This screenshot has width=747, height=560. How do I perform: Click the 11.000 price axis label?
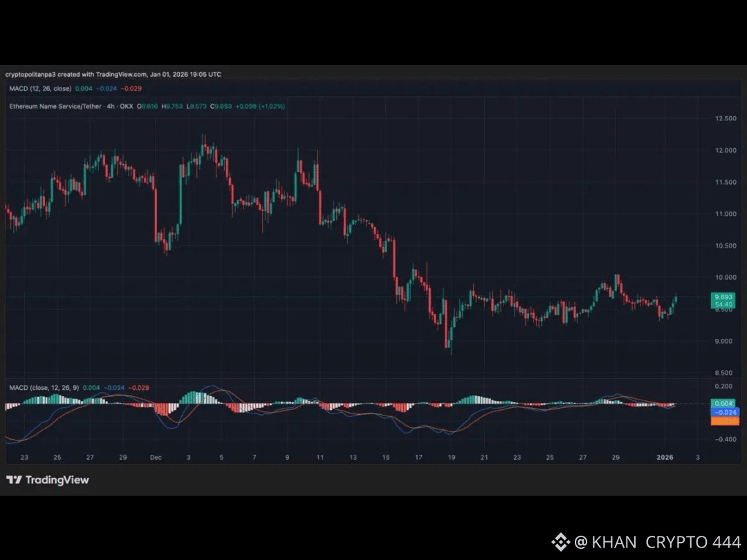(726, 214)
